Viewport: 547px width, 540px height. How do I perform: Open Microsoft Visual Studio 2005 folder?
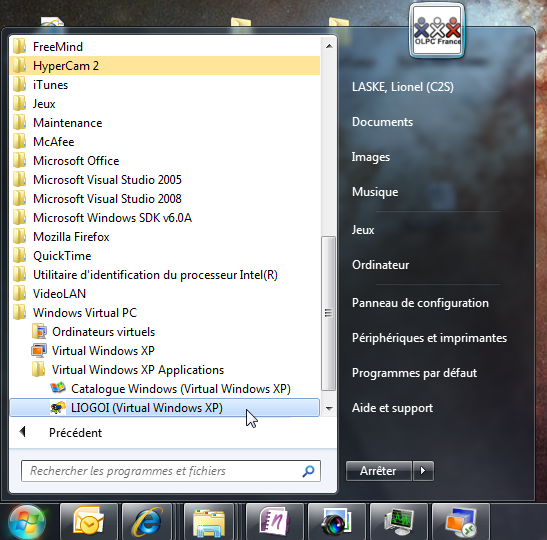[x=165, y=180]
